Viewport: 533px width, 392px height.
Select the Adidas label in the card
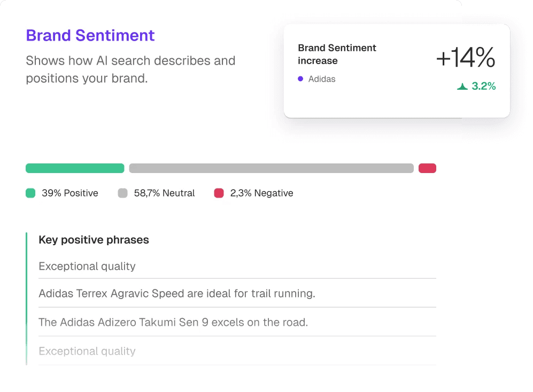coord(321,79)
